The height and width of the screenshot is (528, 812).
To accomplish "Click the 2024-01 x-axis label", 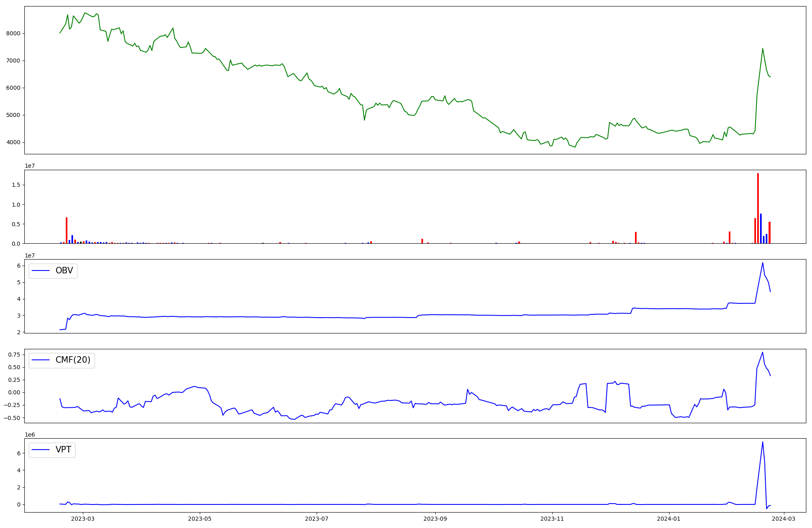I will (669, 519).
